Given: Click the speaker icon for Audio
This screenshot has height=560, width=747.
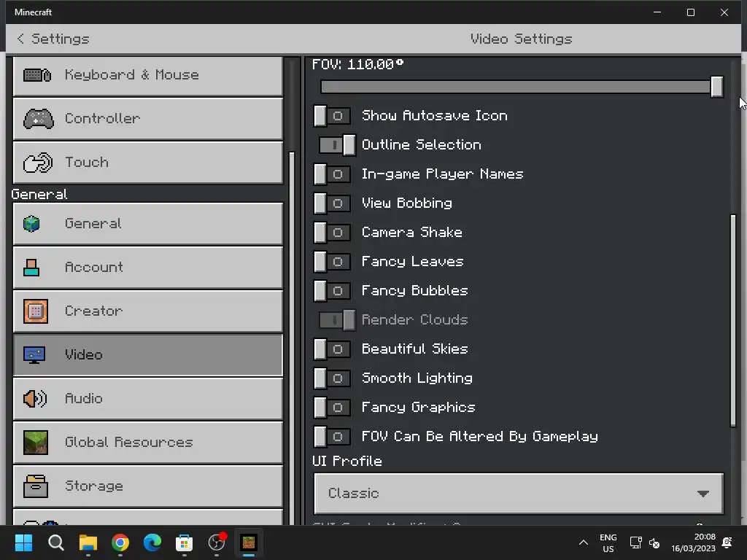Looking at the screenshot, I should click(x=35, y=399).
